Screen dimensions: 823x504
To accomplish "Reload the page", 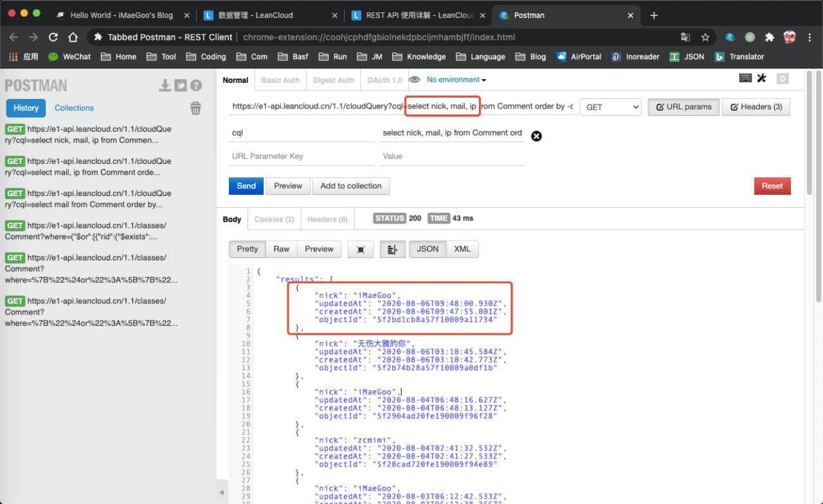I will pyautogui.click(x=53, y=37).
